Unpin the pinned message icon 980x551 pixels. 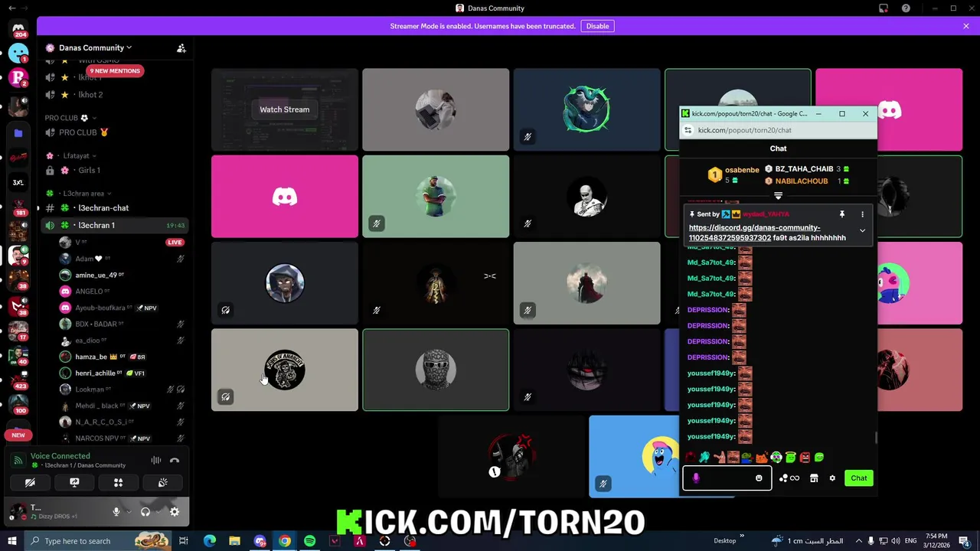pyautogui.click(x=842, y=214)
